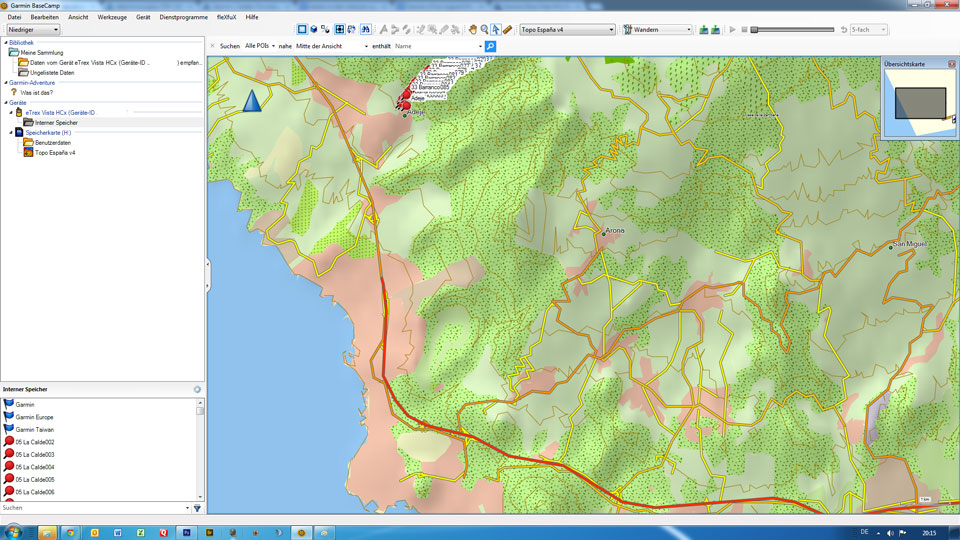This screenshot has height=540, width=960.
Task: Select the arrow selection tool
Action: coord(496,29)
